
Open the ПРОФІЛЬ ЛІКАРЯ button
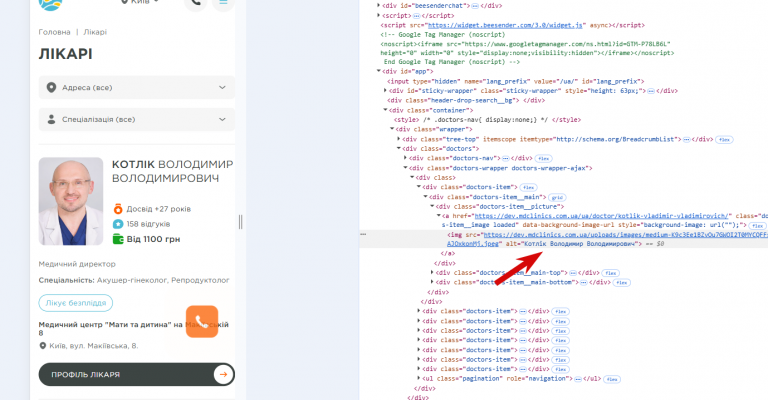click(137, 375)
